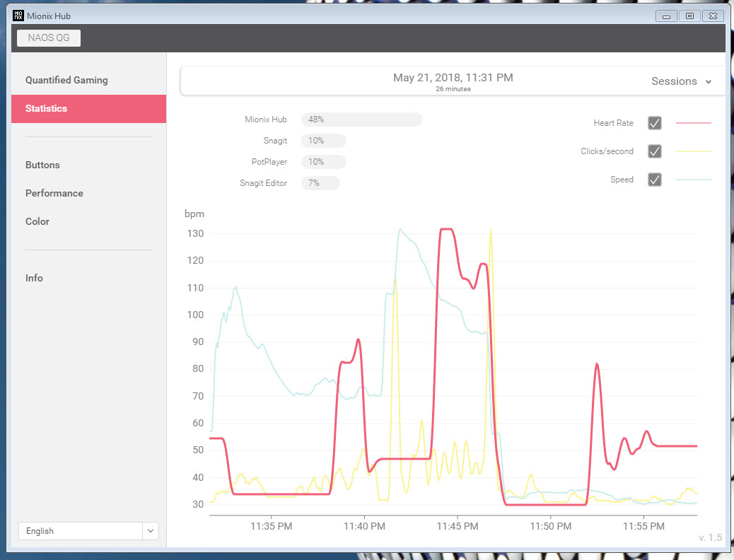Click the Sessions chevron arrow
Image resolution: width=734 pixels, height=560 pixels.
coord(709,82)
